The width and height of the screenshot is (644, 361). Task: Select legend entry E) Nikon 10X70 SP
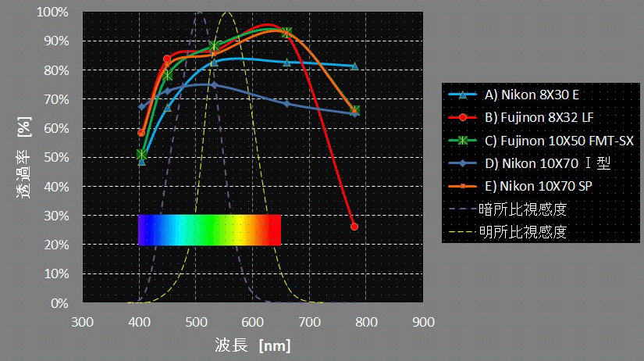click(520, 186)
